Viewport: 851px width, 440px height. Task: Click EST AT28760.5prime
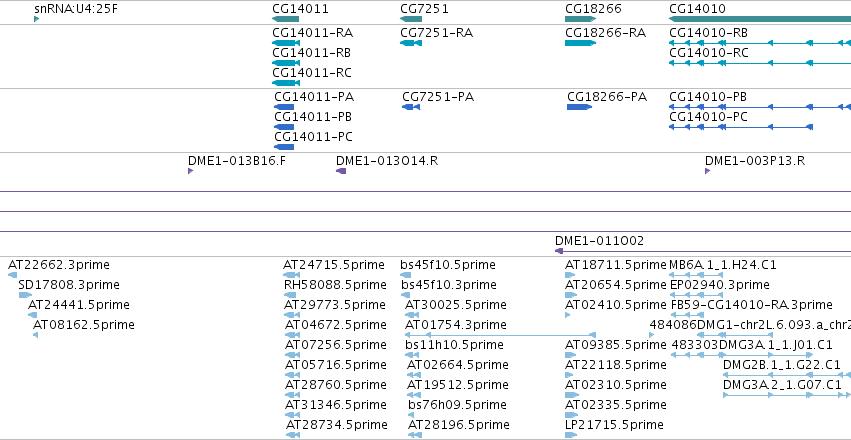click(336, 385)
